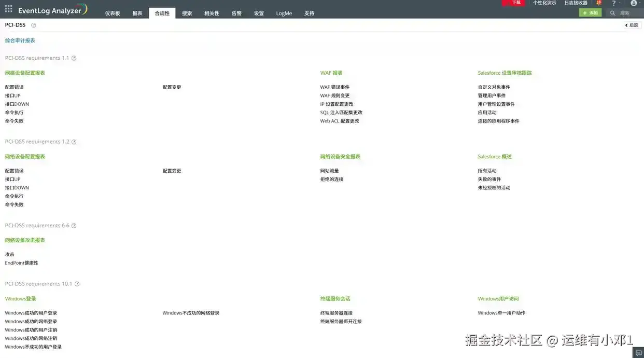Open the 终端服务器断开连接 report
Viewport: 644px width, 358px height.
click(x=341, y=322)
